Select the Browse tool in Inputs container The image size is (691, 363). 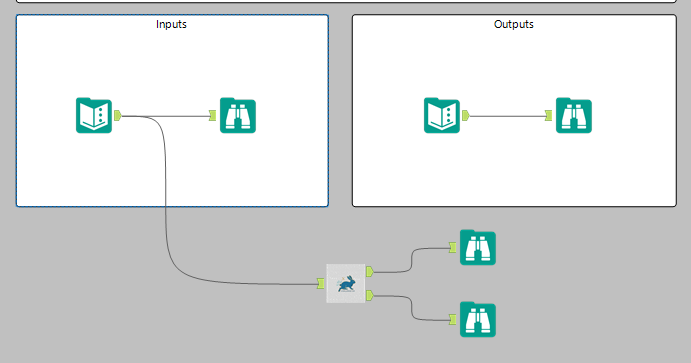pyautogui.click(x=238, y=115)
